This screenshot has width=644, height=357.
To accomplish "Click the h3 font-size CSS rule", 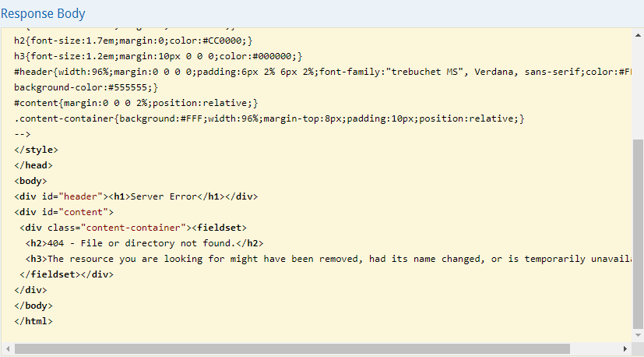I will click(157, 56).
